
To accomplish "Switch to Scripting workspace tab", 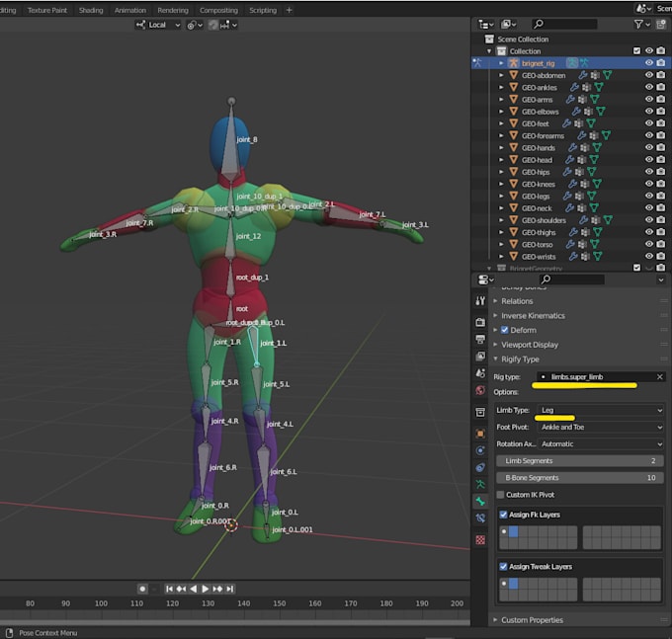I will [263, 10].
